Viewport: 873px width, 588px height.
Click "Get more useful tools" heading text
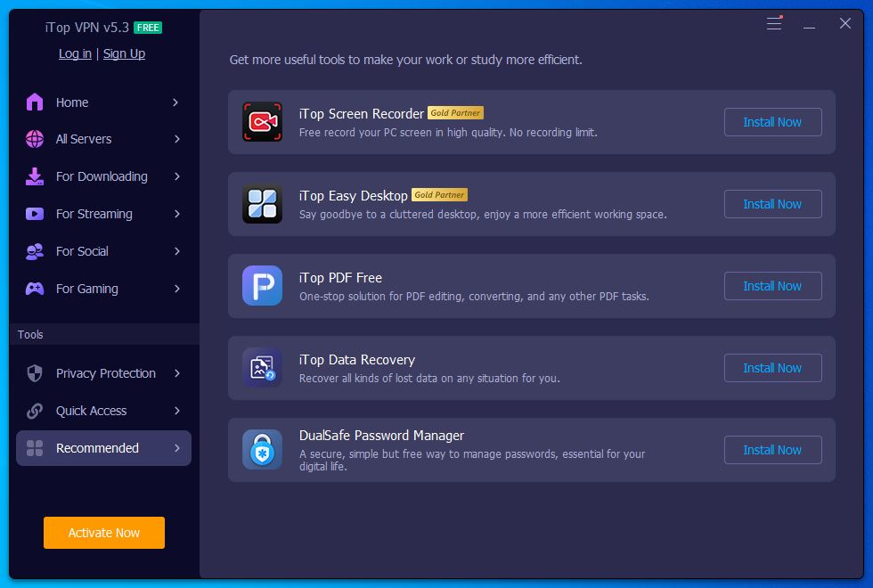click(x=406, y=60)
